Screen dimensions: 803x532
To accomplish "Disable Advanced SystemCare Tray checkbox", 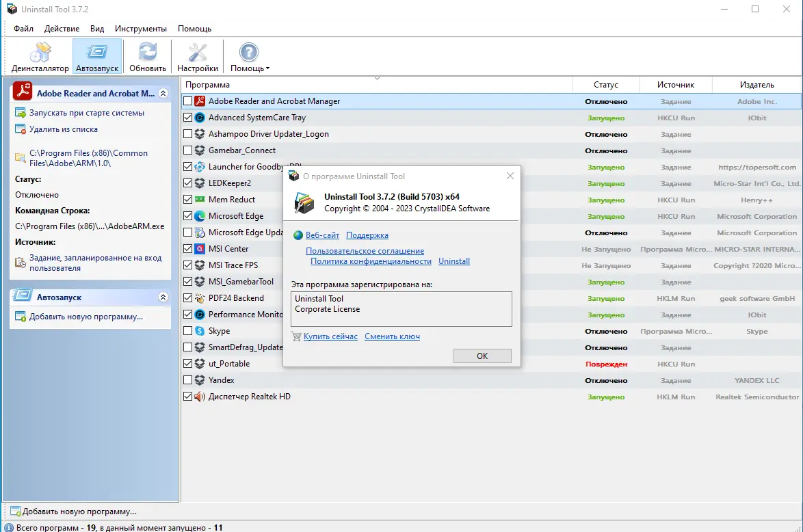I will [x=188, y=117].
